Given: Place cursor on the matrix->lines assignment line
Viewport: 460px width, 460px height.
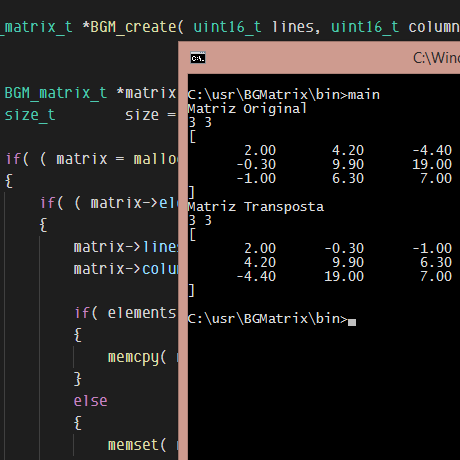Looking at the screenshot, I should click(126, 247).
